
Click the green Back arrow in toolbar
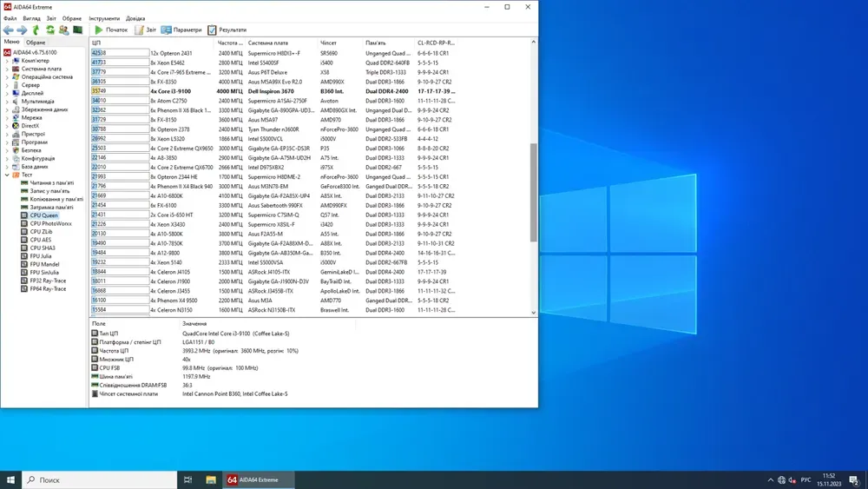(9, 30)
